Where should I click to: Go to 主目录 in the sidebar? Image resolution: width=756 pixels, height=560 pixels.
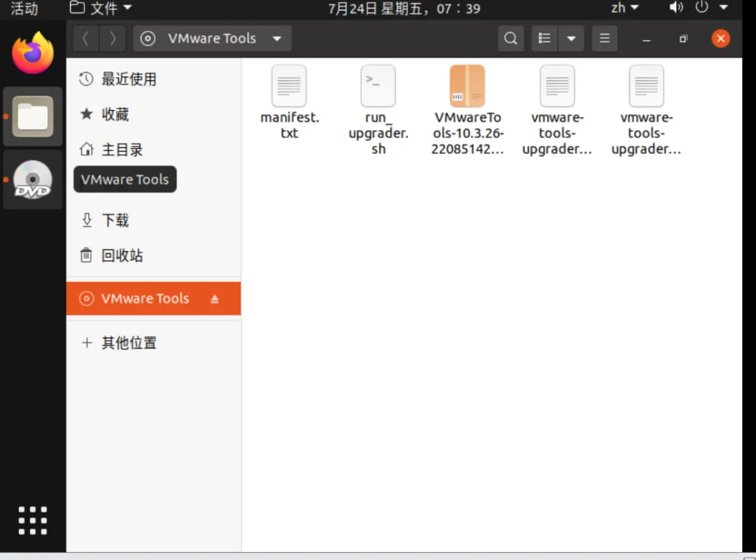pyautogui.click(x=153, y=150)
